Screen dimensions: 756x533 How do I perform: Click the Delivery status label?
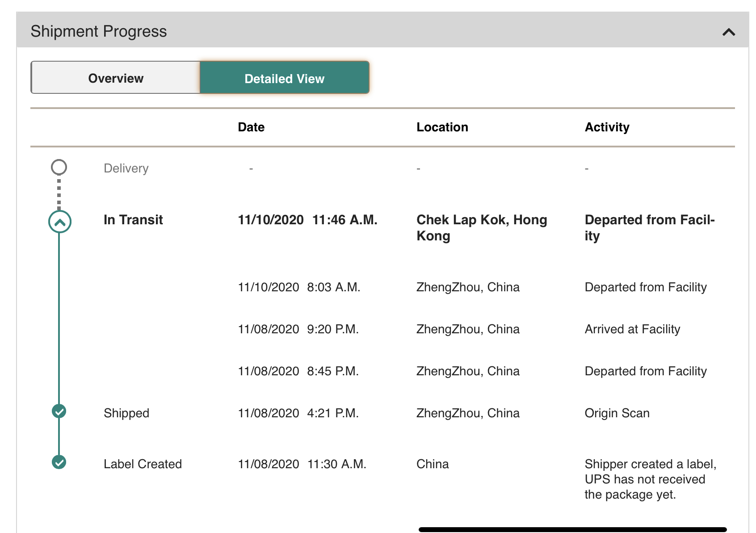point(126,168)
